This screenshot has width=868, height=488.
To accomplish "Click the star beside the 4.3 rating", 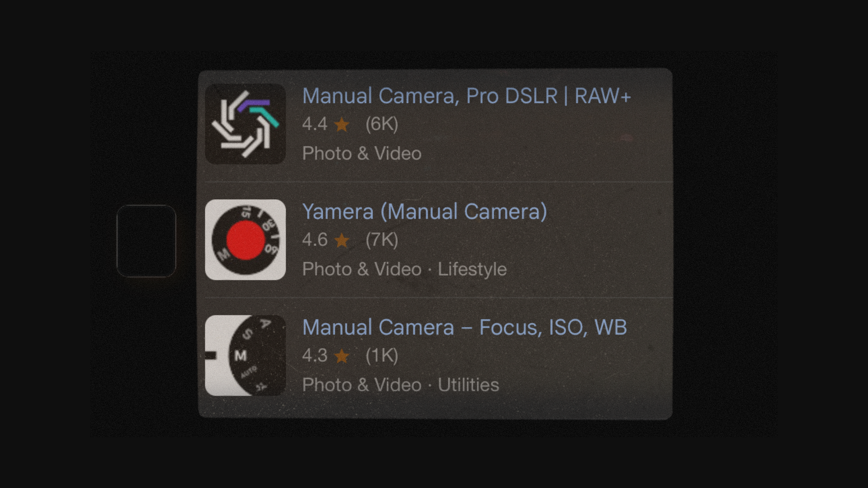I will click(x=342, y=356).
